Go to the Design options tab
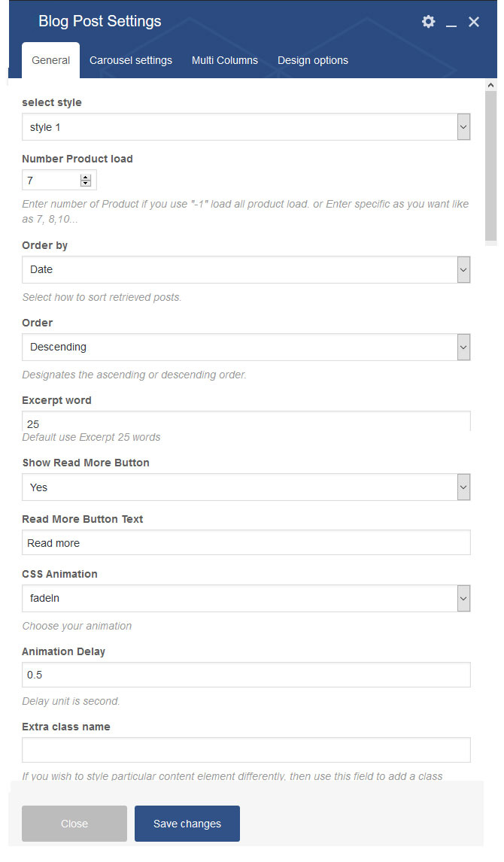Image resolution: width=504 pixels, height=862 pixels. click(x=313, y=60)
